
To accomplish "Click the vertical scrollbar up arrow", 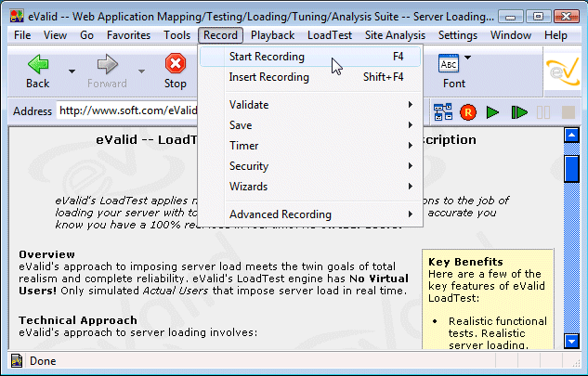I will (x=571, y=136).
